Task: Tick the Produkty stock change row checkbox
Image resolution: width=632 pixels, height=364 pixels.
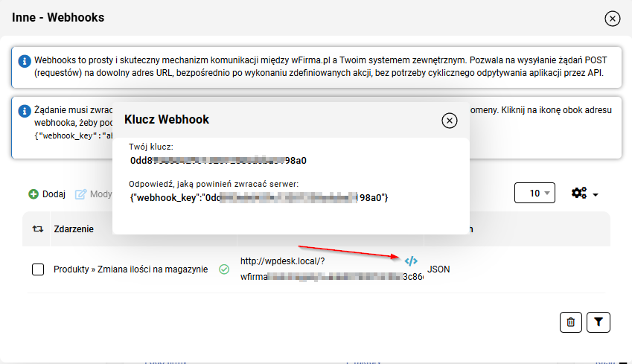Action: [39, 269]
